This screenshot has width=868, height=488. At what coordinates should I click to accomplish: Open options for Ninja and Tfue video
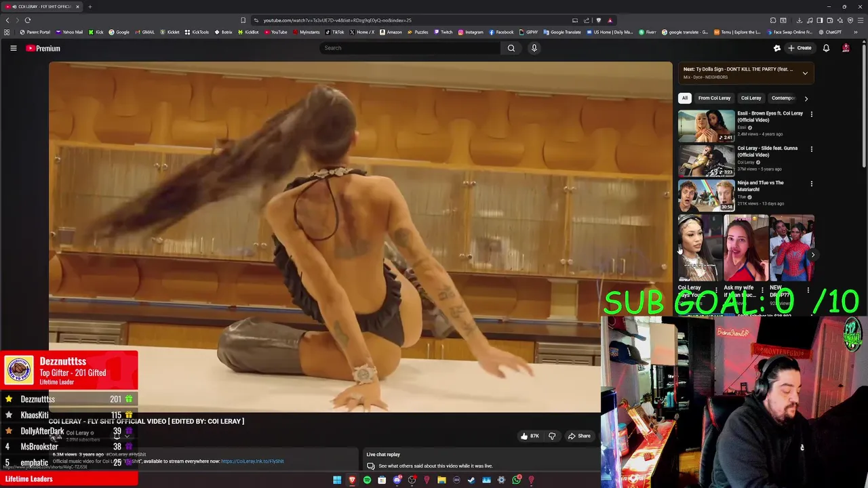click(x=811, y=184)
